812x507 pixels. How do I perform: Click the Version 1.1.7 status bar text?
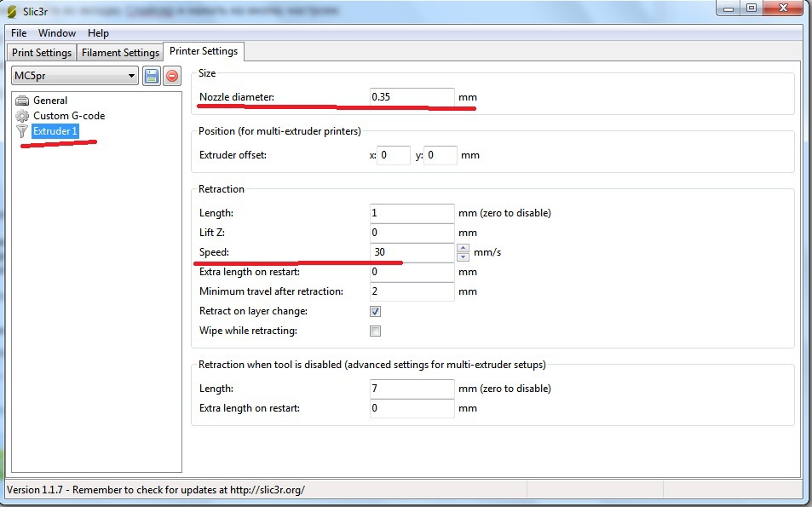[155, 490]
